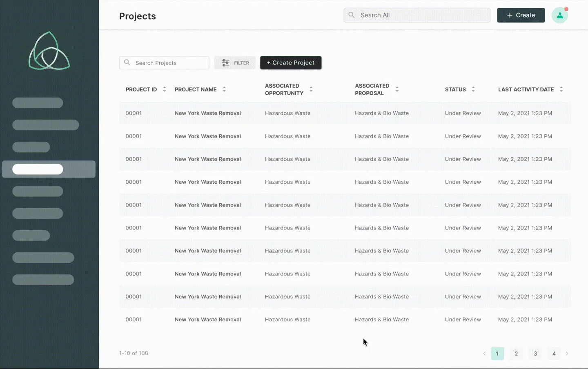
Task: Go to next page chevron
Action: pos(567,353)
